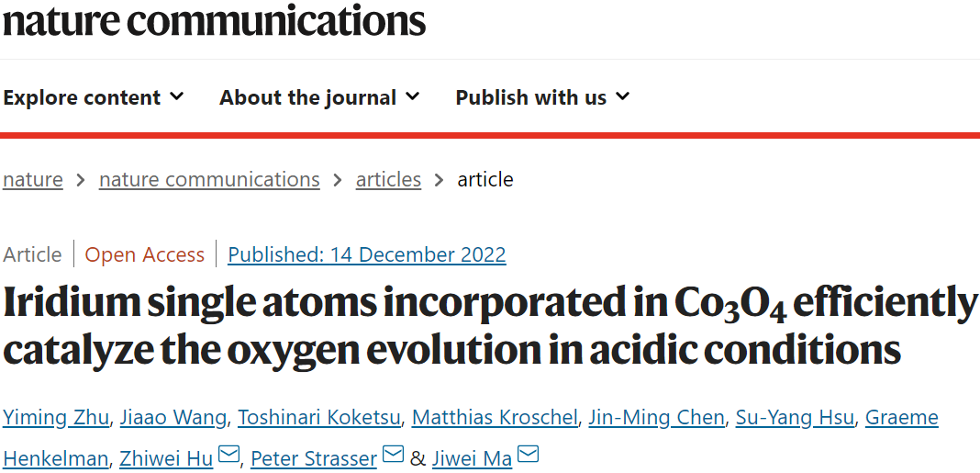Viewport: 980px width, 473px height.
Task: Expand the Explore content chevron
Action: tap(177, 96)
